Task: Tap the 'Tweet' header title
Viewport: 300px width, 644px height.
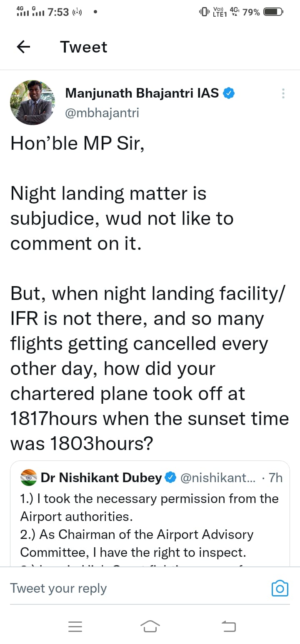Action: coord(83,47)
